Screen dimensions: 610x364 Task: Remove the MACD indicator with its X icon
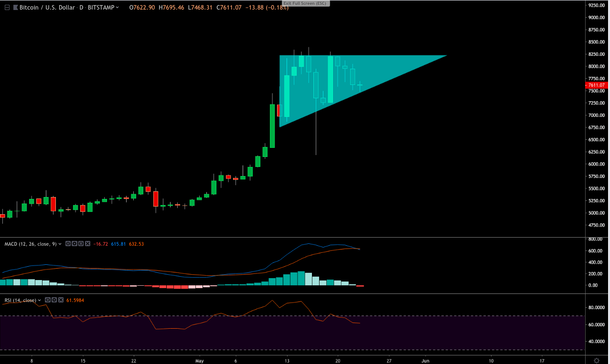pos(87,244)
